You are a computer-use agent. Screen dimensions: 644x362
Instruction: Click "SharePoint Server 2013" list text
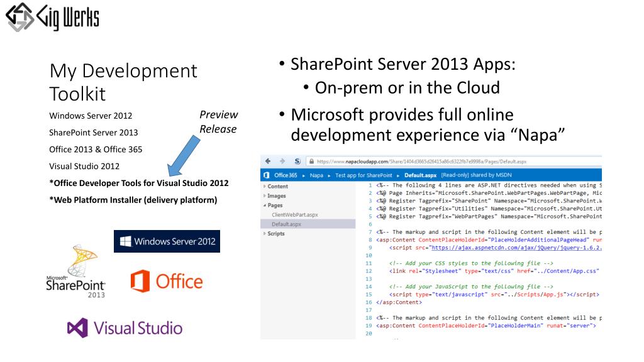[94, 133]
